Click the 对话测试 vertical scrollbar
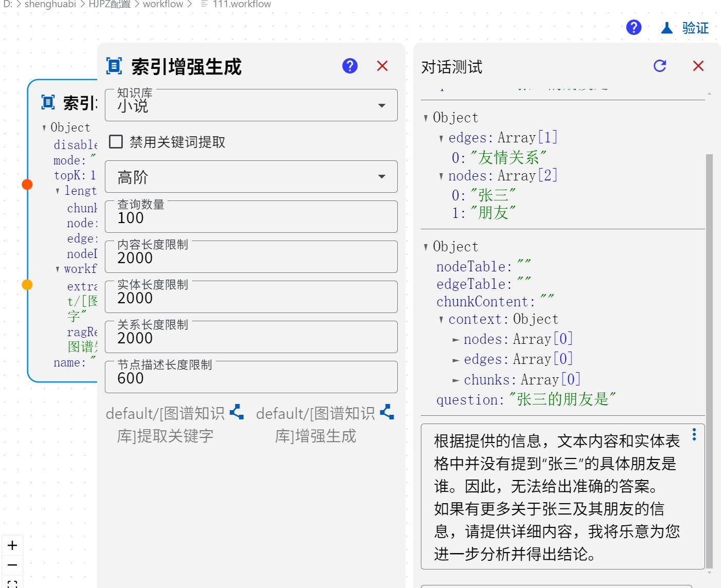Viewport: 721px width, 588px height. click(709, 360)
